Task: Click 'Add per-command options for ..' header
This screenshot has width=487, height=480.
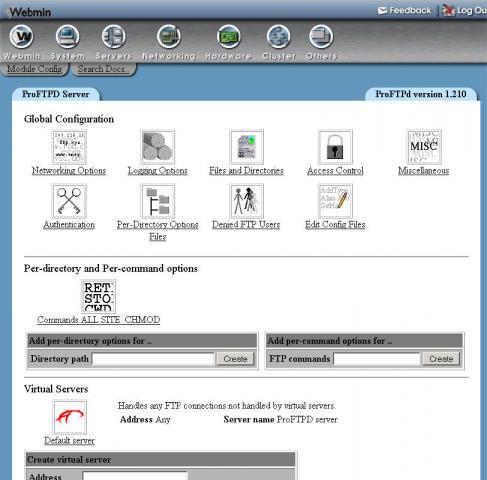Action: [x=364, y=341]
